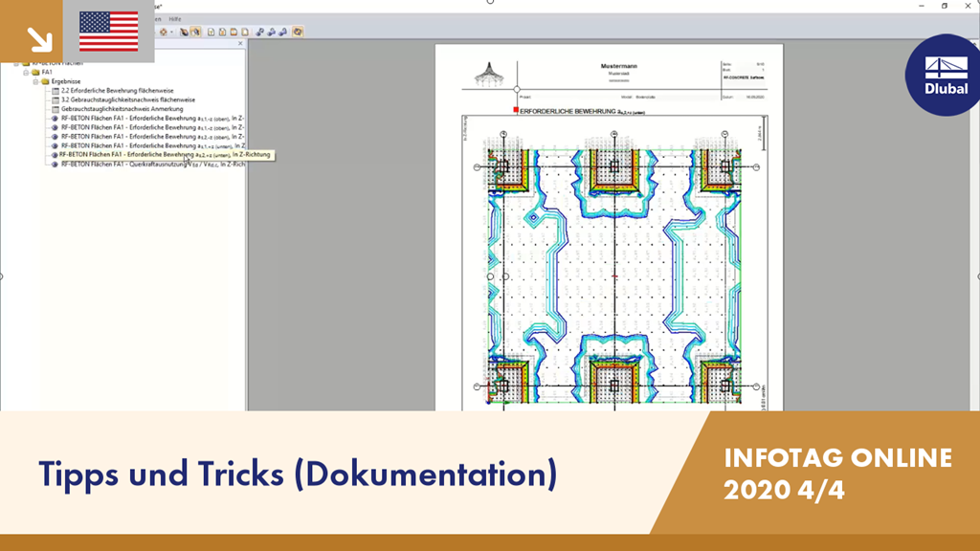Select Erforderliche Bewehrung as,1,+z (unten) entry

[x=152, y=145]
